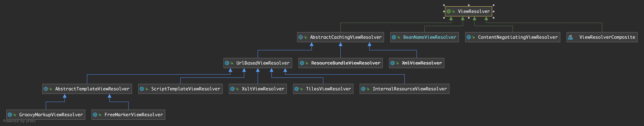The image size is (644, 126).
Task: Select the InternalResourceViewResolver node
Action: pyautogui.click(x=409, y=89)
